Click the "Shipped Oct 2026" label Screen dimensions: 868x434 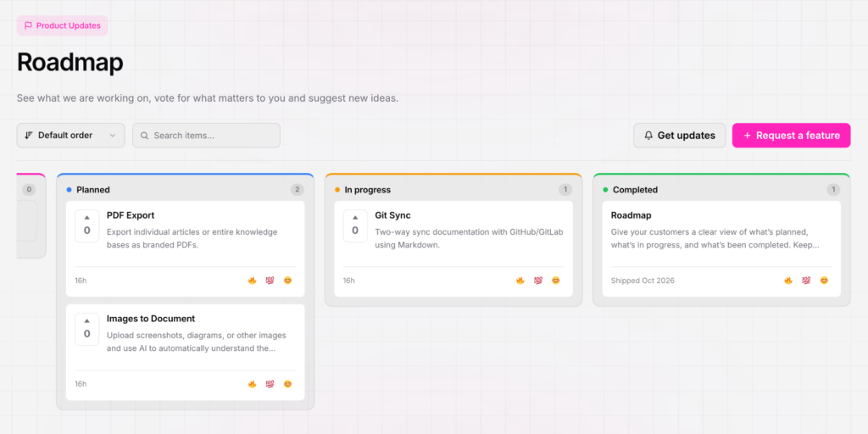coord(643,281)
